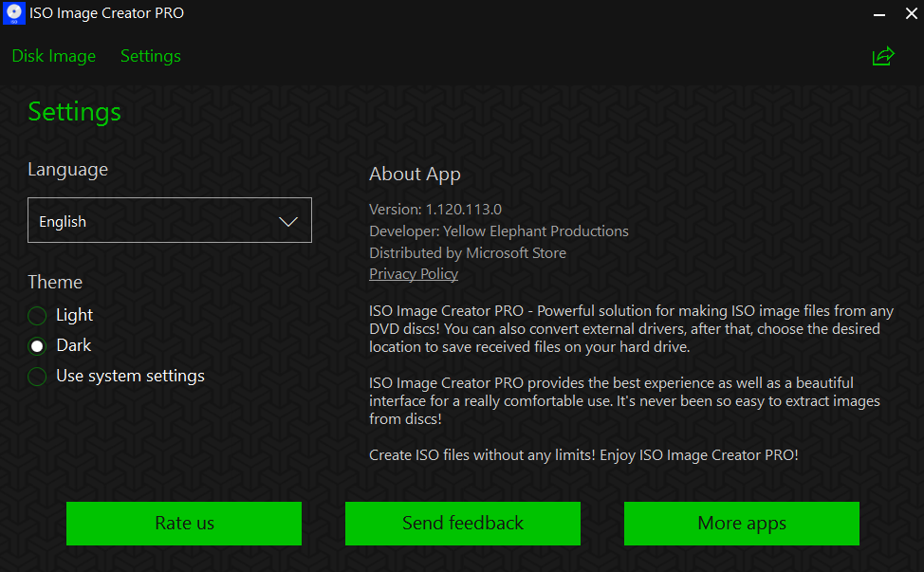Open the Privacy Policy link

tap(413, 274)
